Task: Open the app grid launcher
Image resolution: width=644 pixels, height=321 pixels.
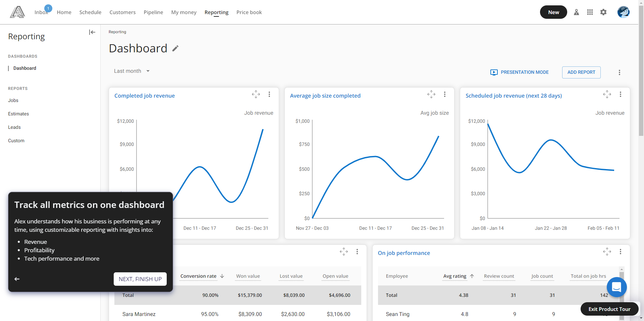Action: point(590,12)
